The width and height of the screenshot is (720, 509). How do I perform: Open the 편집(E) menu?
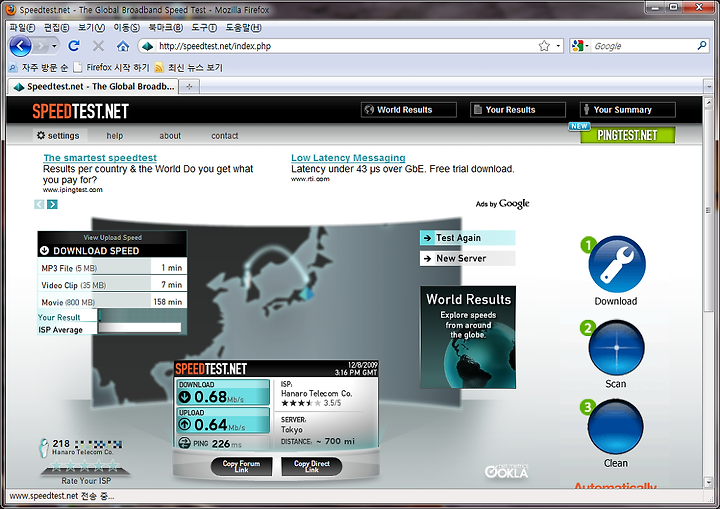[x=56, y=28]
